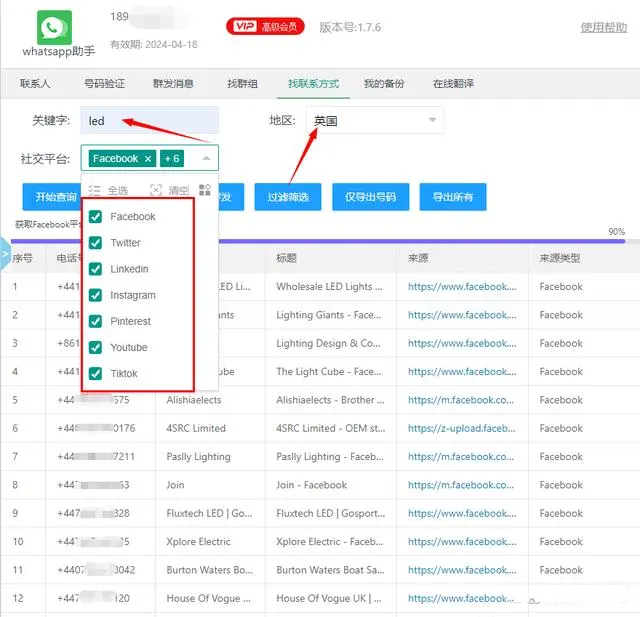
Task: Uncheck the Twitter checkbox
Action: tap(95, 243)
